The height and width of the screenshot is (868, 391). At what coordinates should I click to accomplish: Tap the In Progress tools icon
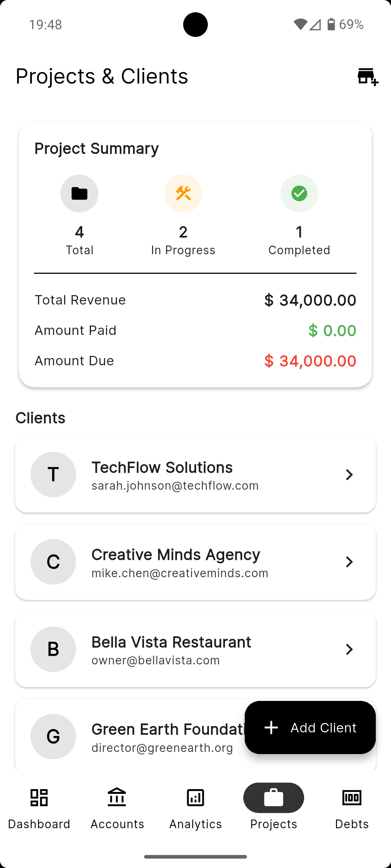pos(183,193)
